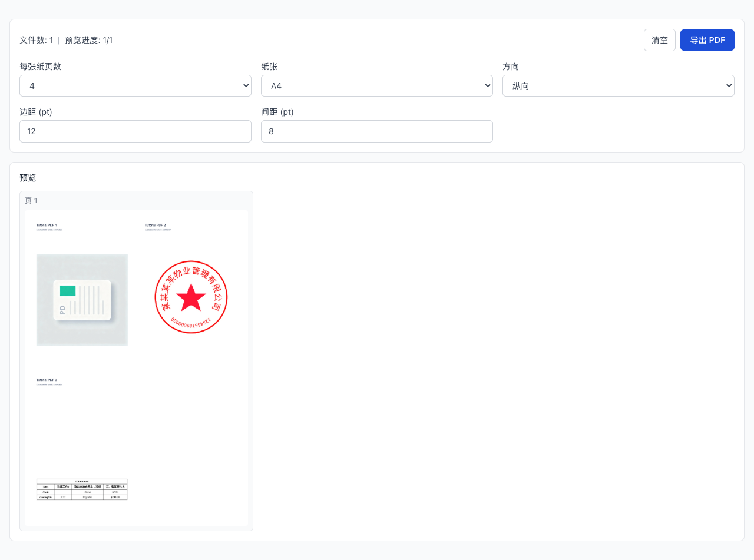Click the red company seal preview image
Image resolution: width=754 pixels, height=560 pixels.
(x=191, y=297)
